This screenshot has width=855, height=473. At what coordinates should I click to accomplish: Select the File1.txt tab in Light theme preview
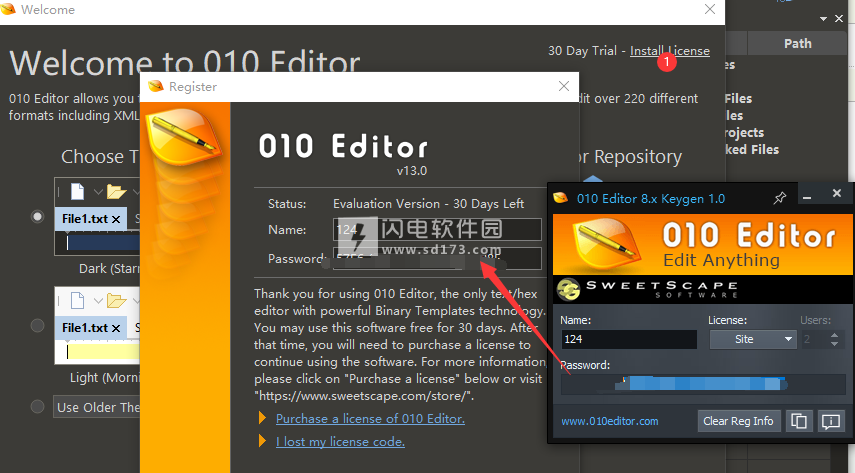[91, 328]
